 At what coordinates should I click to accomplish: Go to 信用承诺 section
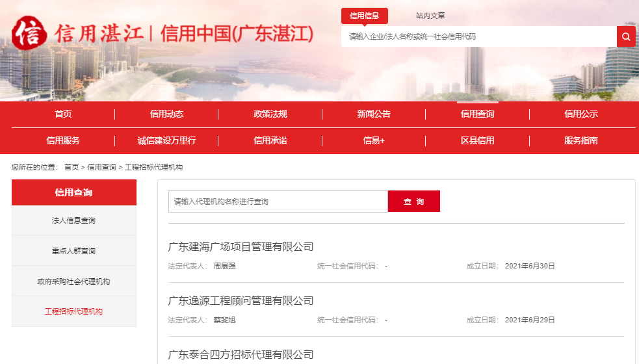coord(270,140)
